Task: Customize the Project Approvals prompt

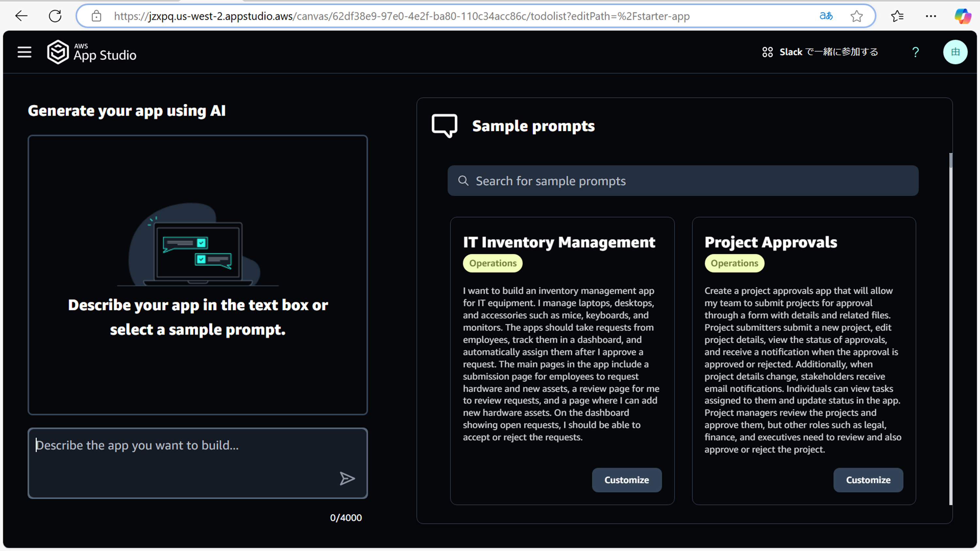Action: click(x=868, y=480)
